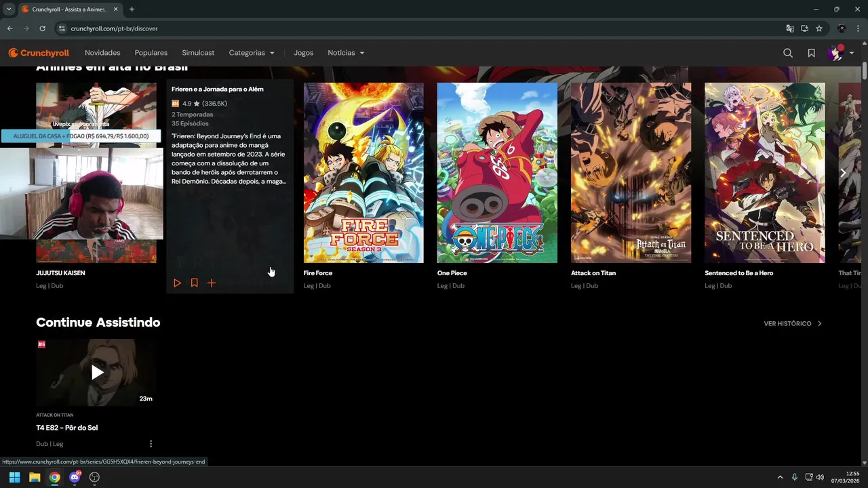
Task: Open Discord from the taskbar
Action: (x=75, y=477)
